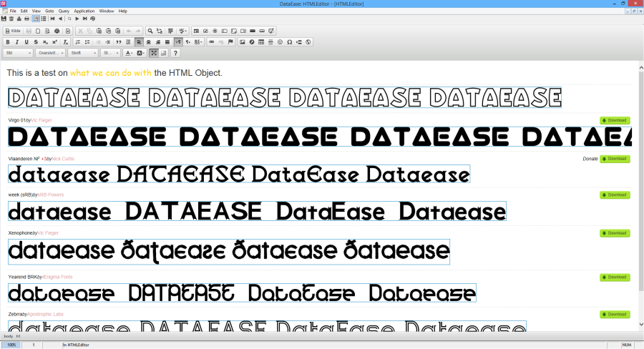Toggle right-to-left text direction

(x=187, y=42)
